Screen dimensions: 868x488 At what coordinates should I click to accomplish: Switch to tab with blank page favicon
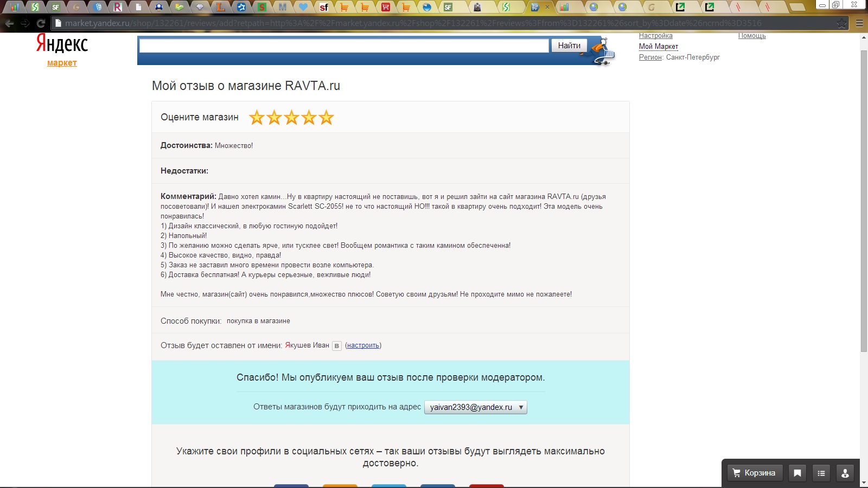[x=138, y=7]
